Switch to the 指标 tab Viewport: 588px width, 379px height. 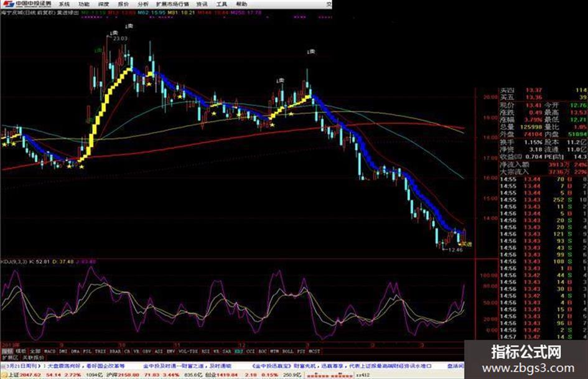point(7,351)
